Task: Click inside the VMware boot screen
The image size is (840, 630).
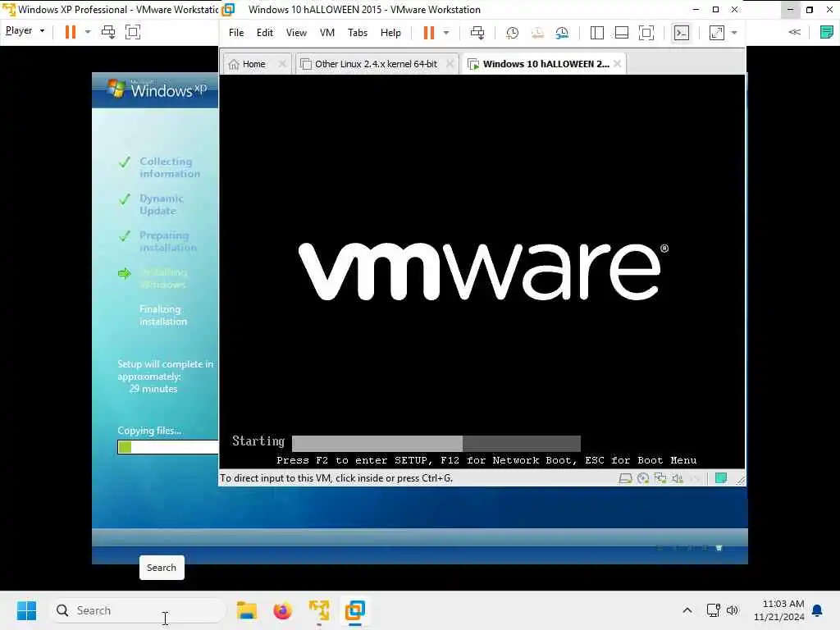Action: coord(482,272)
